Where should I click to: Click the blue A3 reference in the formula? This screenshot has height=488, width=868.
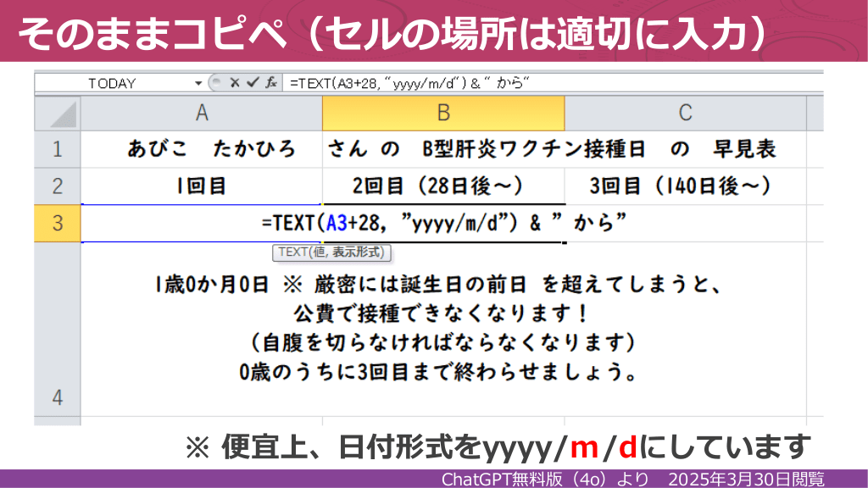click(x=337, y=224)
